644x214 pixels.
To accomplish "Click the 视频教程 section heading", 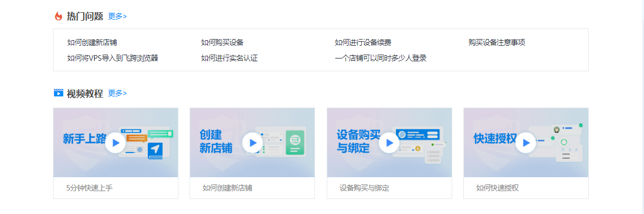I will point(85,93).
